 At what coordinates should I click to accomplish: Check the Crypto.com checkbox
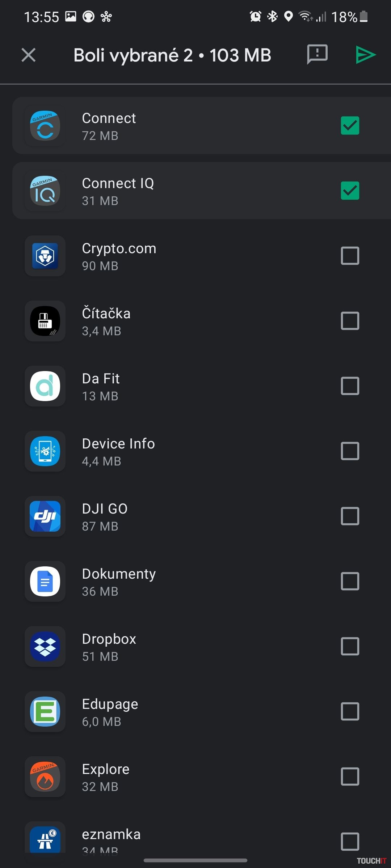point(350,256)
